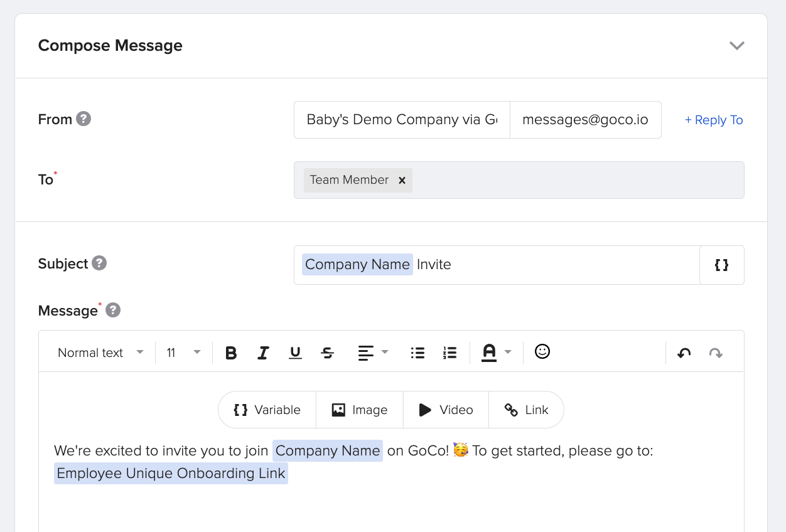Open the paragraph style dropdown
Screen dimensions: 786x532
point(99,352)
